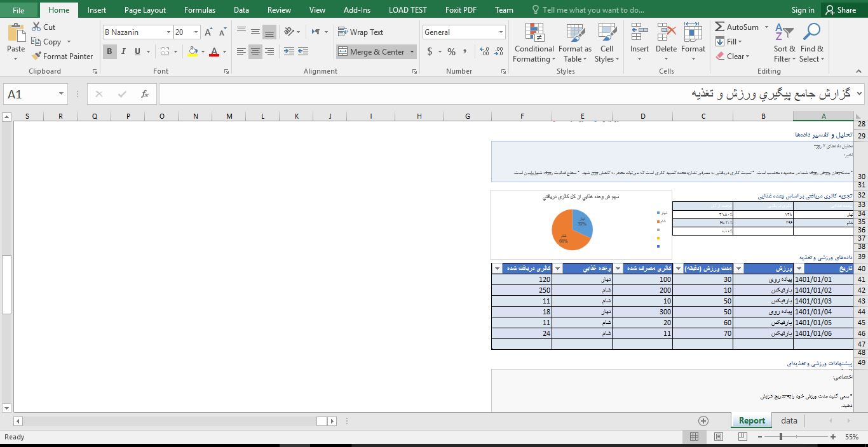The image size is (868, 447).
Task: Open the File tab
Action: [x=18, y=10]
